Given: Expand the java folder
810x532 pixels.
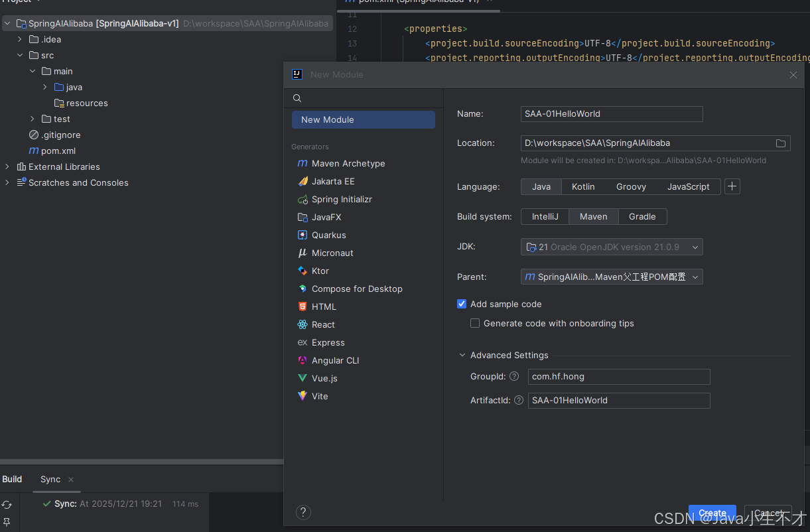Looking at the screenshot, I should pos(45,87).
